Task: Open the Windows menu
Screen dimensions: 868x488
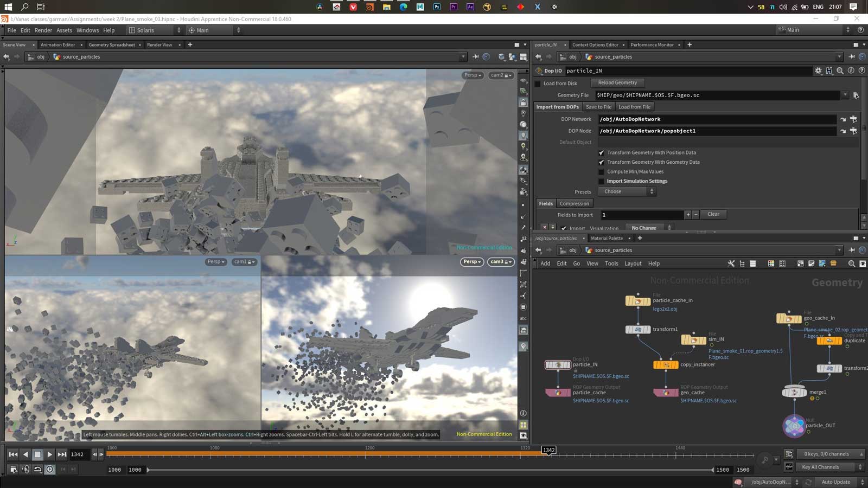Action: (87, 30)
